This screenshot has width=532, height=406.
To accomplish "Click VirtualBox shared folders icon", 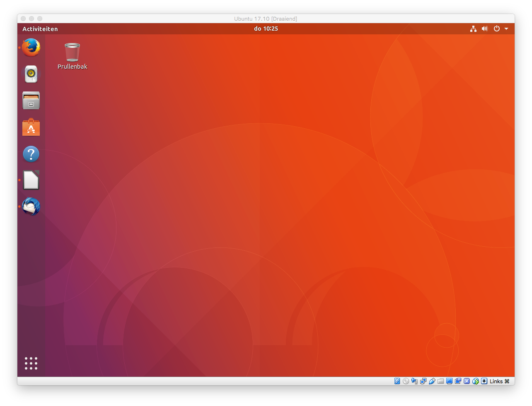I will click(x=441, y=381).
